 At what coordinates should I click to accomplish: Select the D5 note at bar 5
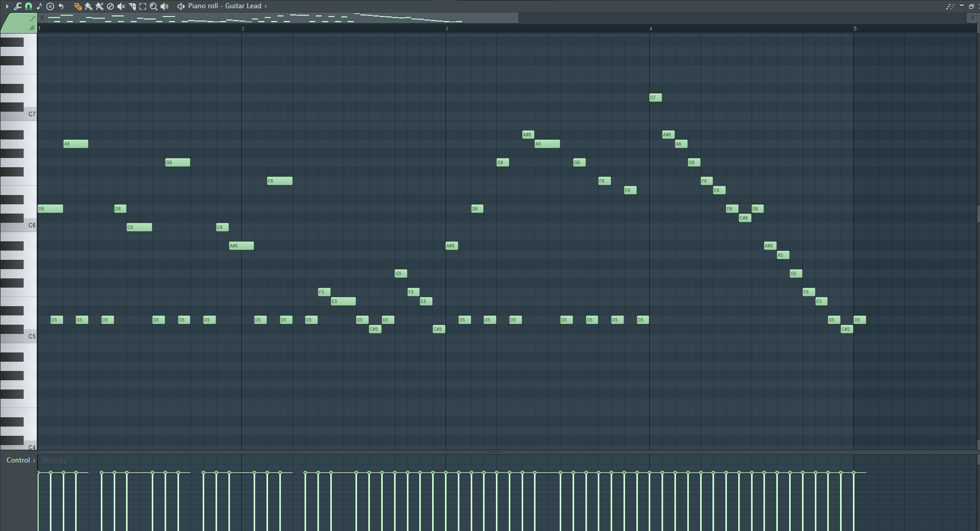click(x=860, y=320)
